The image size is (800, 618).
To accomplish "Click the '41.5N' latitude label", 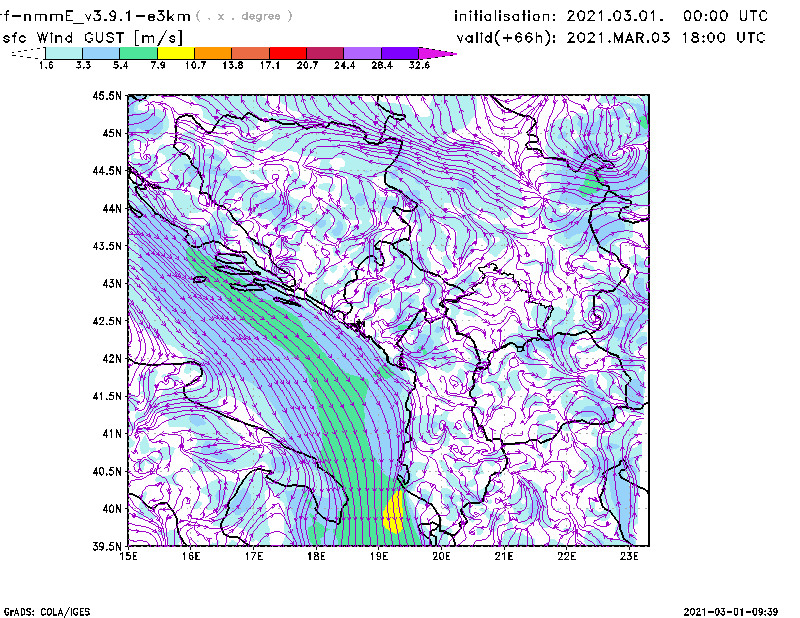I will [107, 396].
